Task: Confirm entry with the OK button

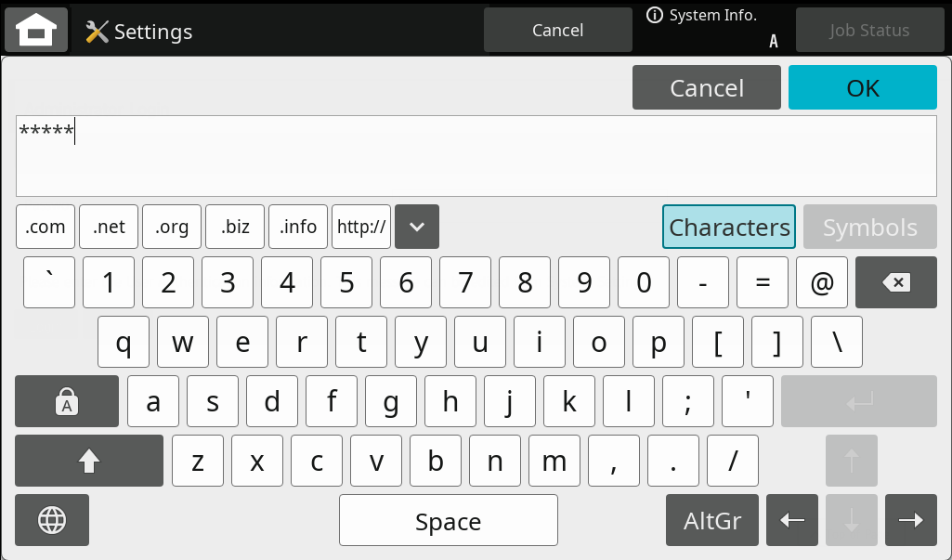Action: 862,87
